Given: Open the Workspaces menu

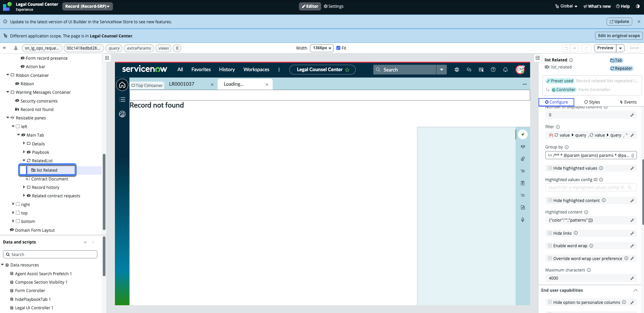Looking at the screenshot, I should [256, 69].
